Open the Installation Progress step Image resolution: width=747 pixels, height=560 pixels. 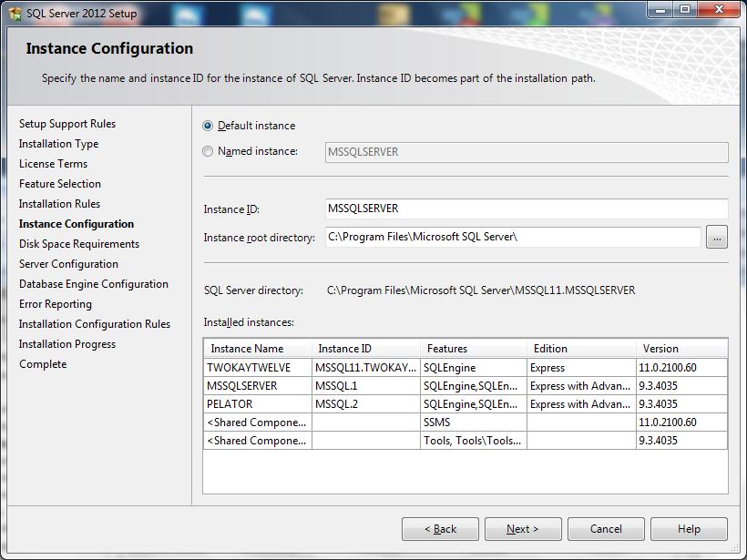click(67, 344)
